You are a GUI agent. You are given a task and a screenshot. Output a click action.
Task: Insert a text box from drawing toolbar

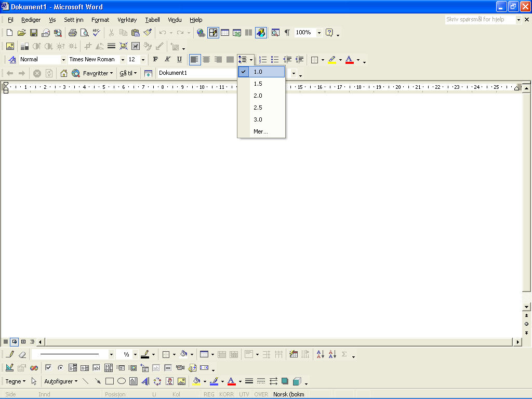[x=134, y=381]
